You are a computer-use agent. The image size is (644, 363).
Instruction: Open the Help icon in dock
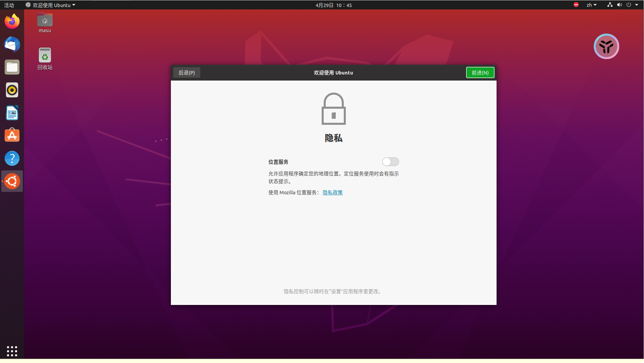12,158
